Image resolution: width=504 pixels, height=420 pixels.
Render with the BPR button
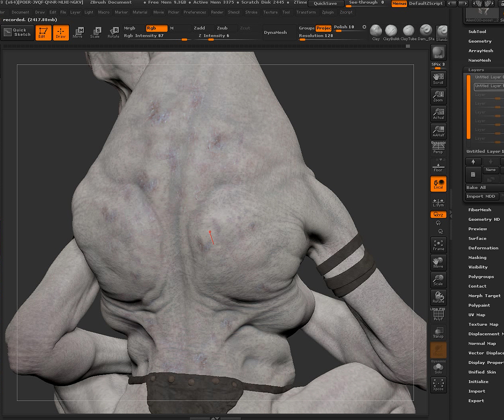click(x=438, y=52)
